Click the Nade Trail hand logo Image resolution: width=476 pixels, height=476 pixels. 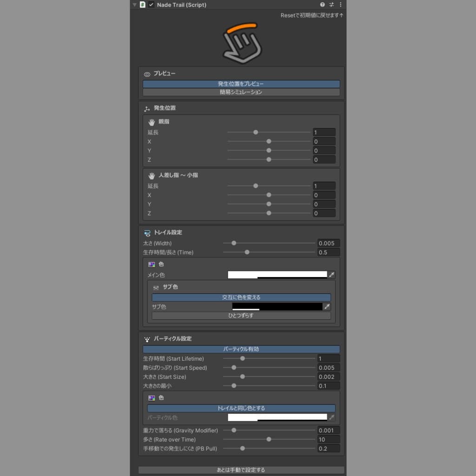pos(242,43)
